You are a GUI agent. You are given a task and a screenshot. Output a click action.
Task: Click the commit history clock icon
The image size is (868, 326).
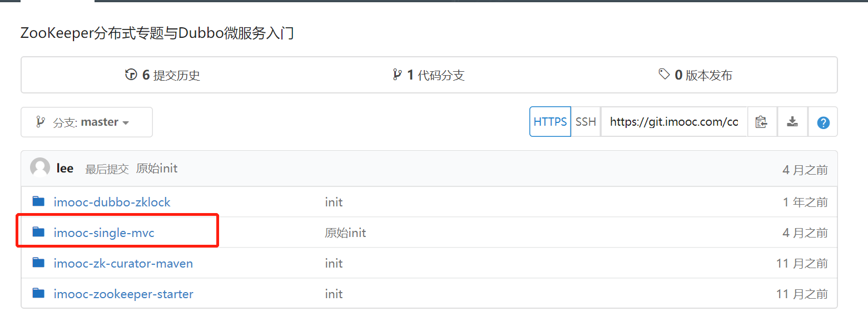click(131, 75)
